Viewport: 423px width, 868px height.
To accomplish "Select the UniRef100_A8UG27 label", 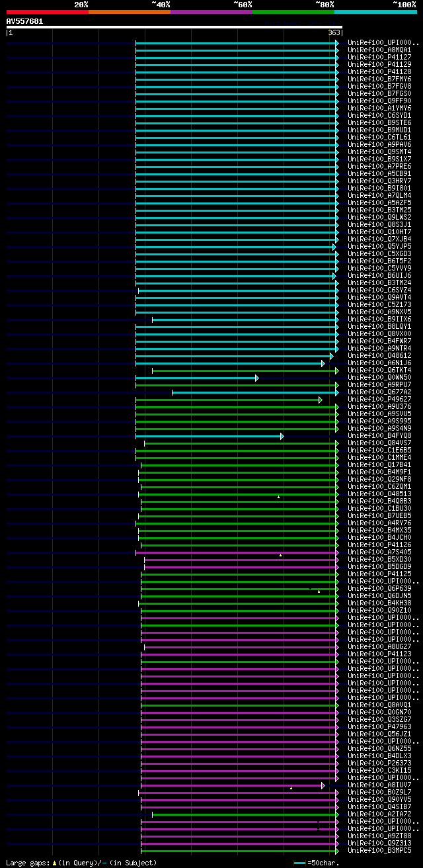I will pyautogui.click(x=379, y=647).
